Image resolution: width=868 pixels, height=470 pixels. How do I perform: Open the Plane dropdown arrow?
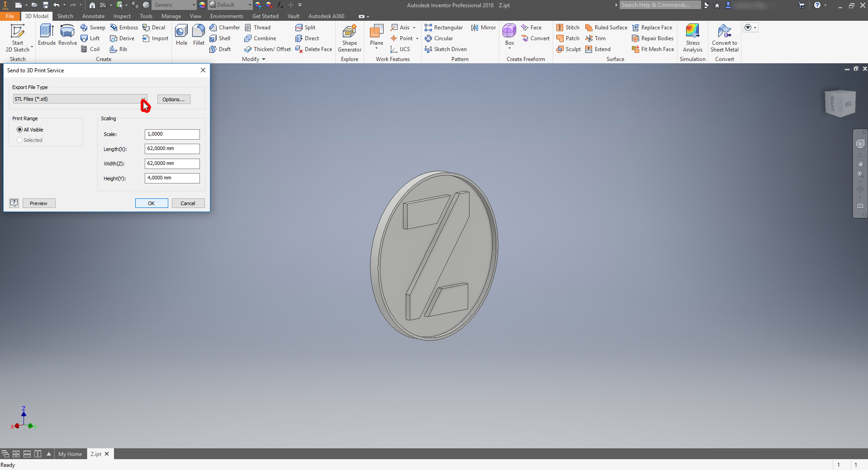coord(376,48)
